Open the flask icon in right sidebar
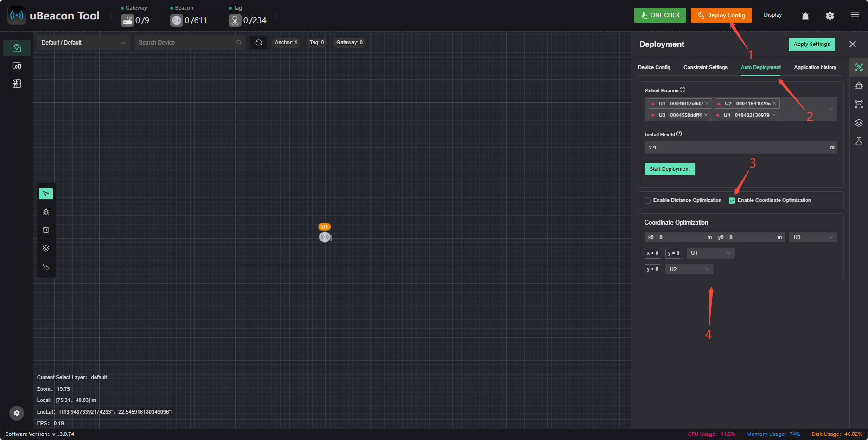The image size is (868, 440). coord(859,142)
